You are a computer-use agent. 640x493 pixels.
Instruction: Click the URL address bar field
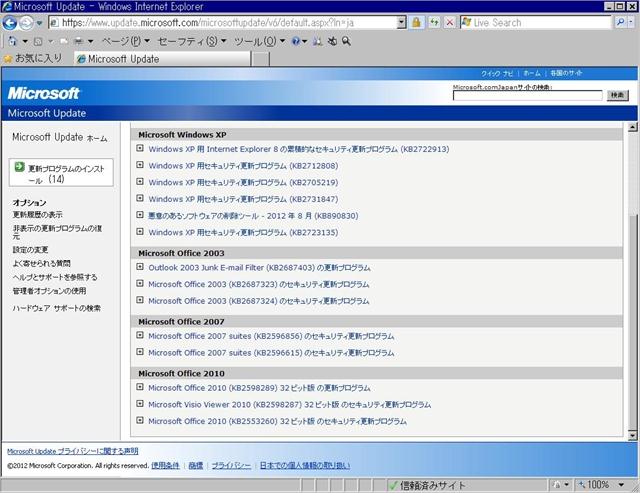point(228,22)
